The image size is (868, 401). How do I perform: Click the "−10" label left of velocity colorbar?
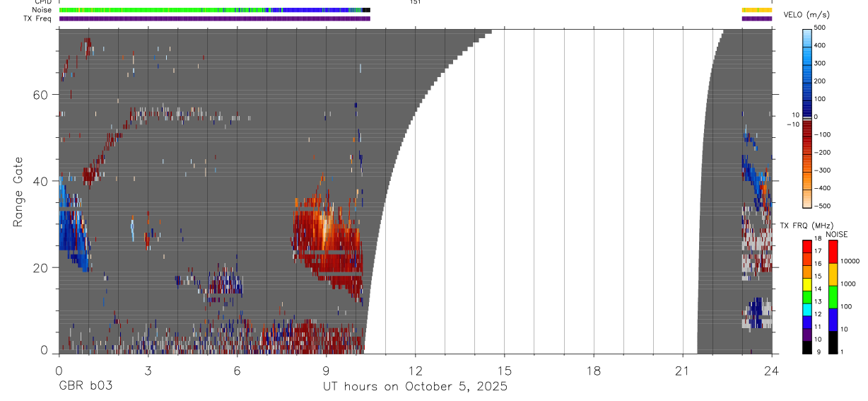tap(792, 124)
